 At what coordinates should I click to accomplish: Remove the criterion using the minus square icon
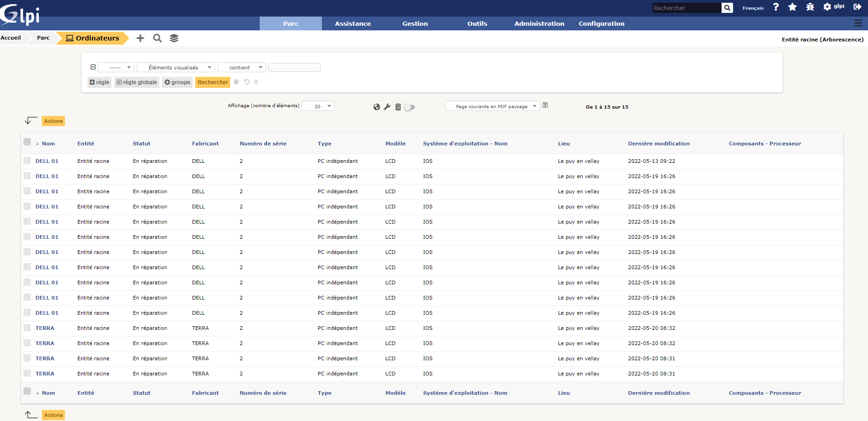(x=93, y=67)
